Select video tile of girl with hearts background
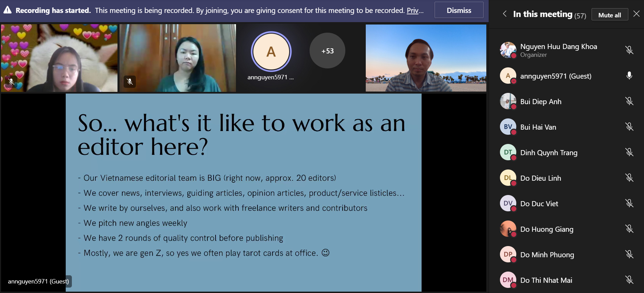Image resolution: width=644 pixels, height=293 pixels. pos(59,58)
